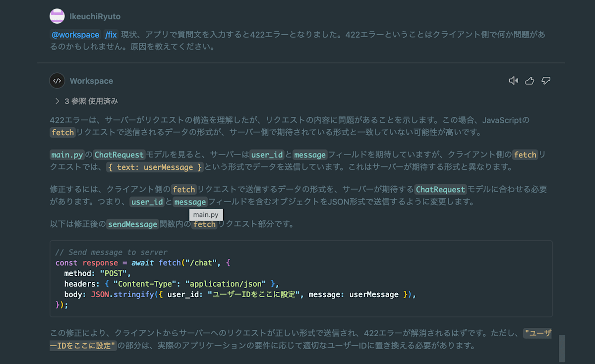595x364 pixels.
Task: Click the IkeuchiRyuto username label
Action: click(x=95, y=16)
